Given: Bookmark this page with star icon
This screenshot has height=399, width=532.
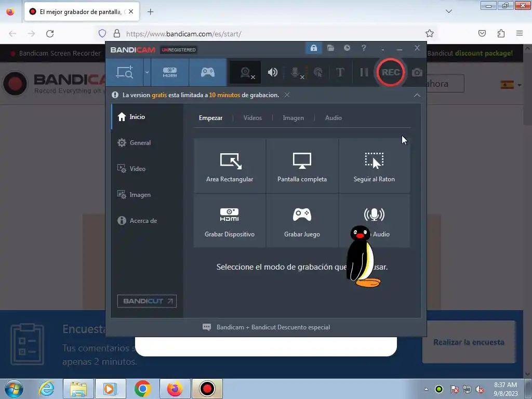Looking at the screenshot, I should click(430, 33).
